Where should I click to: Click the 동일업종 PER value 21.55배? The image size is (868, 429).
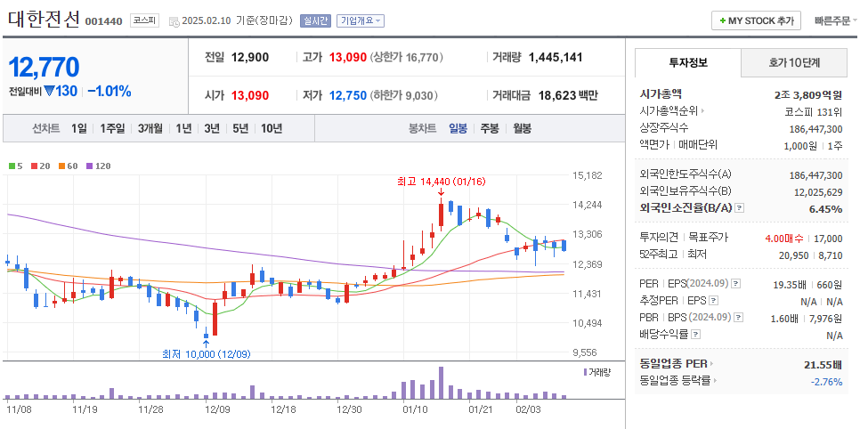[823, 364]
